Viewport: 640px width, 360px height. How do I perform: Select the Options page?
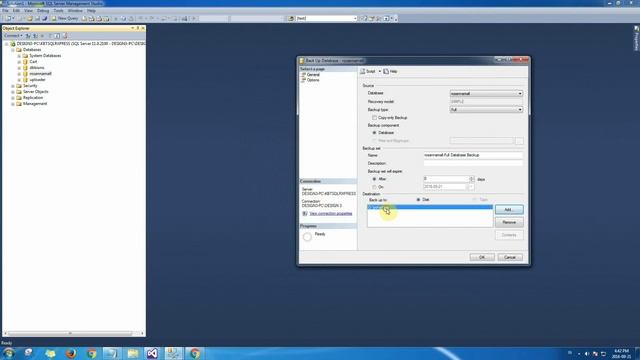313,80
